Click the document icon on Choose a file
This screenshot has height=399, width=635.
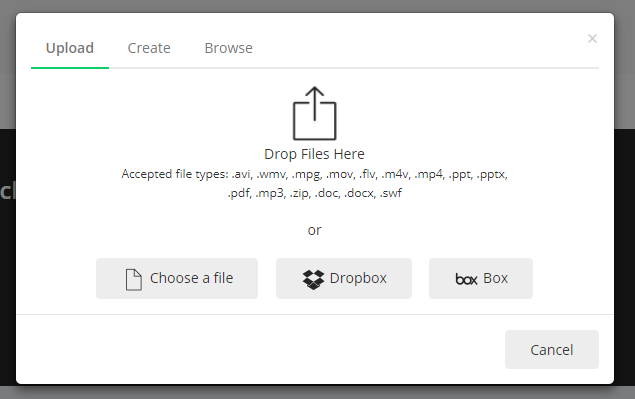pyautogui.click(x=133, y=280)
